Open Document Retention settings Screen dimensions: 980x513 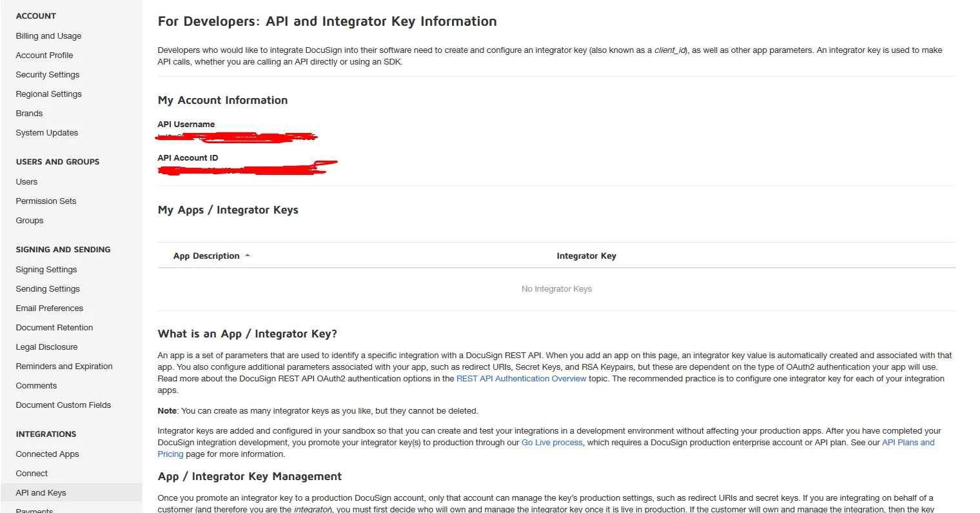click(x=54, y=328)
